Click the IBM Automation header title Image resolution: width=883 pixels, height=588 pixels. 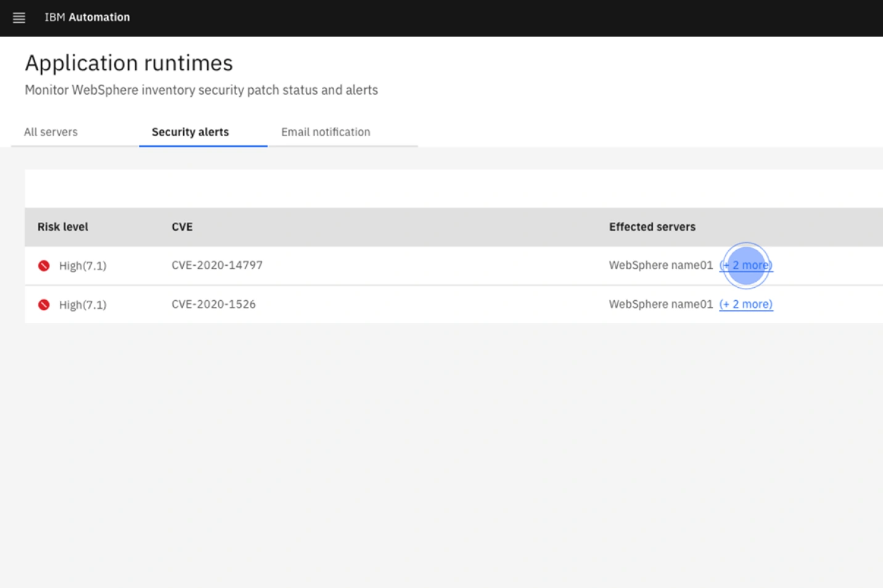coord(87,17)
